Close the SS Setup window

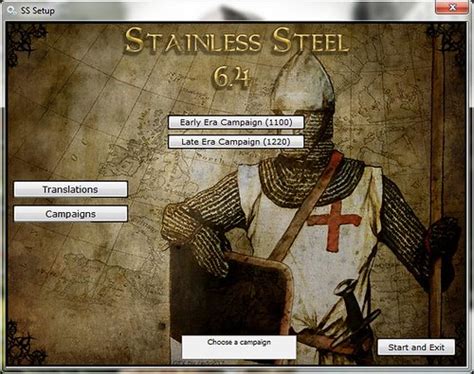point(452,7)
